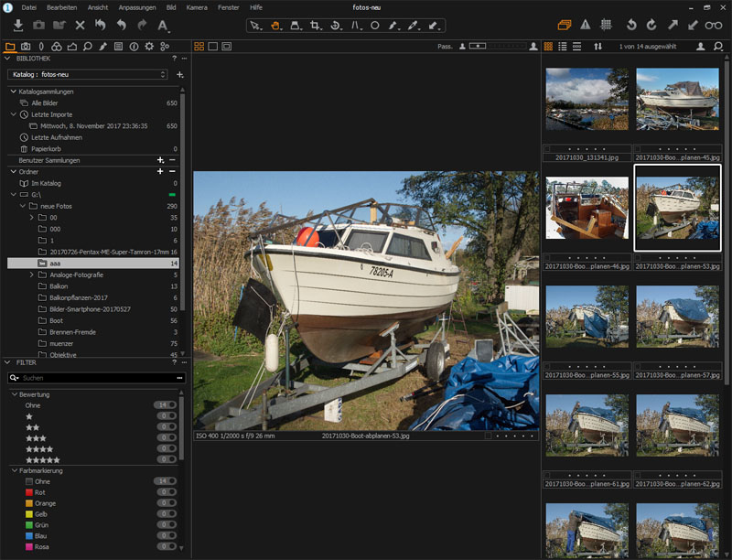The image size is (732, 560).
Task: Open the Anpassungen menu
Action: pos(137,6)
